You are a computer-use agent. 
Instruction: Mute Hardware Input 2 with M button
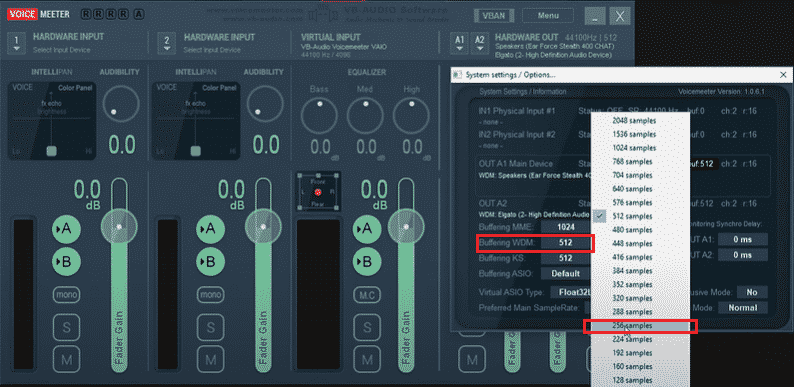(x=211, y=360)
